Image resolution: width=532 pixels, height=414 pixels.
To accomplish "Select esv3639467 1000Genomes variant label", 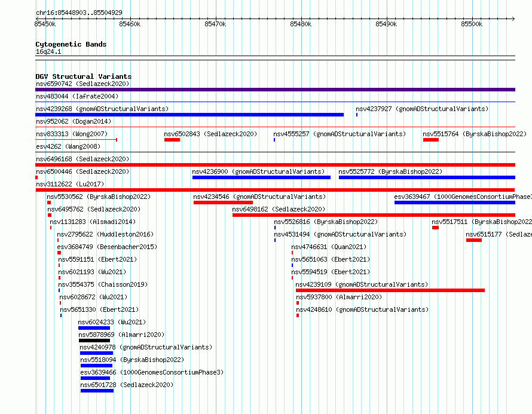I will pyautogui.click(x=463, y=197).
